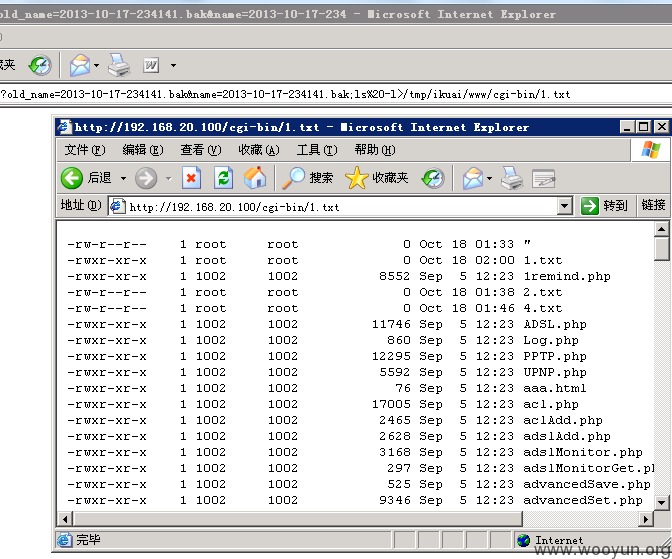Viewport: 672px width, 559px height.
Task: Open Word edit dropdown in background window
Action: [173, 66]
